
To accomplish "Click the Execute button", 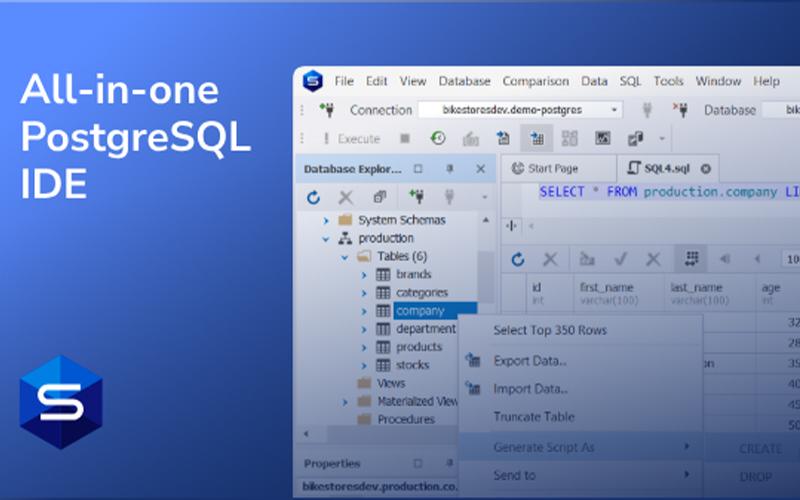I will (352, 139).
